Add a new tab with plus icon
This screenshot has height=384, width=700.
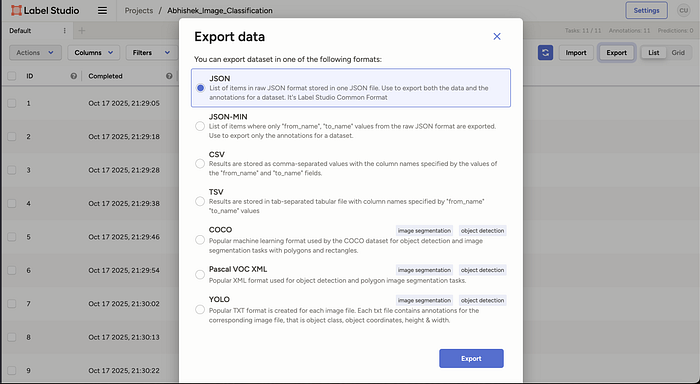[x=82, y=31]
